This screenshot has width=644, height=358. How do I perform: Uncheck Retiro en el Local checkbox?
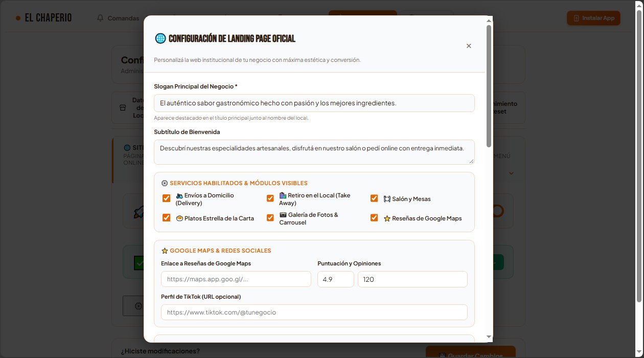(x=270, y=198)
